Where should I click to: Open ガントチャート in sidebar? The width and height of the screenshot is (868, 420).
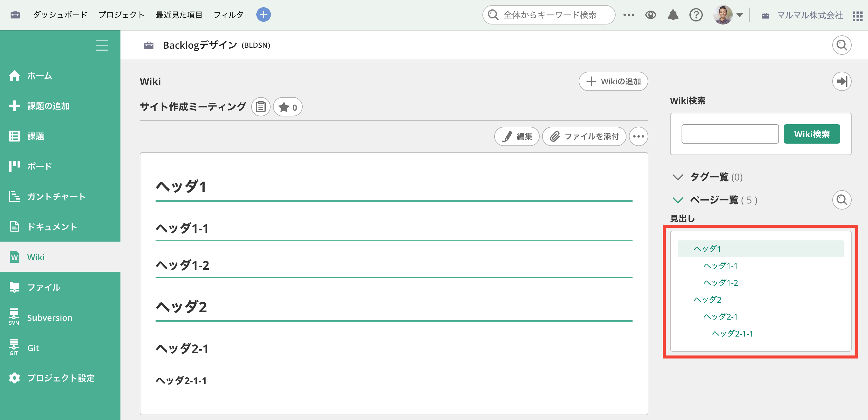[60, 197]
